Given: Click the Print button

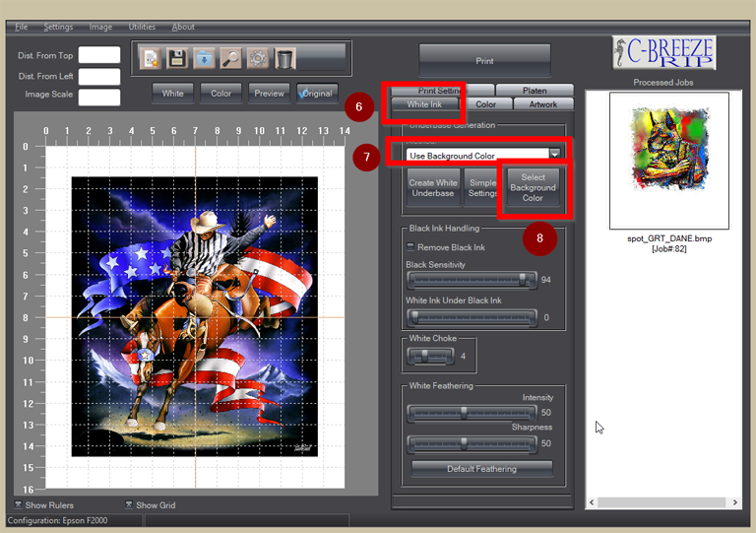Looking at the screenshot, I should tap(484, 61).
